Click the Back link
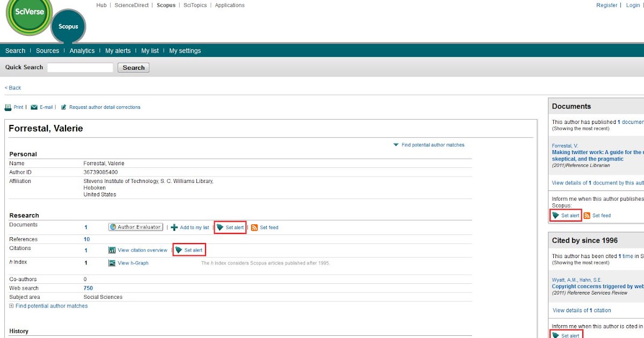 [x=13, y=88]
